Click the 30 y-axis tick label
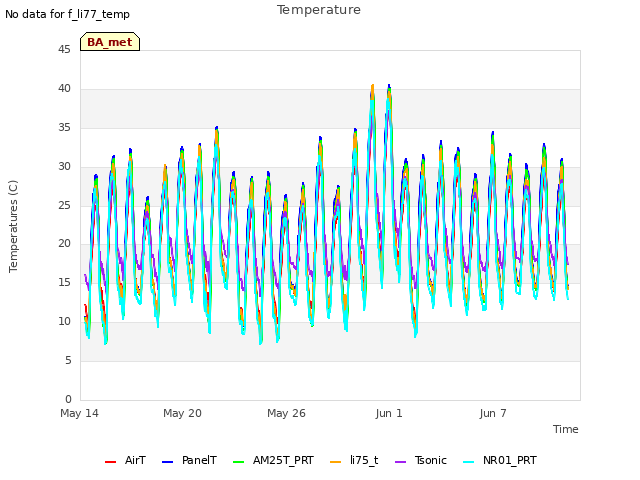The height and width of the screenshot is (480, 640). pos(64,167)
